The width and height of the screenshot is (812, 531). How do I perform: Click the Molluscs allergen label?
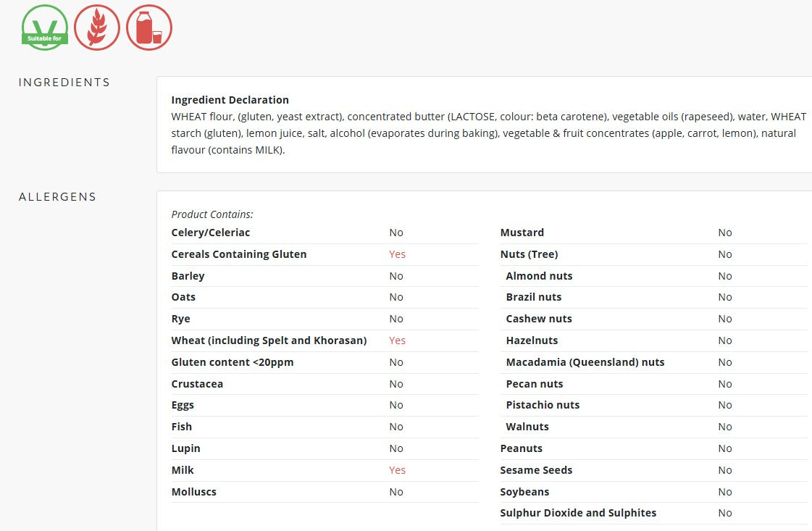193,492
